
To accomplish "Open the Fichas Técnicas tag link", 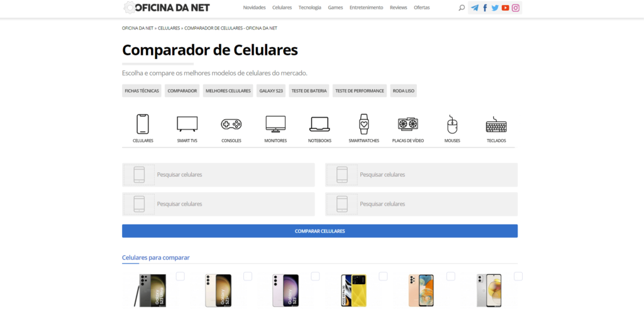I will [x=142, y=91].
